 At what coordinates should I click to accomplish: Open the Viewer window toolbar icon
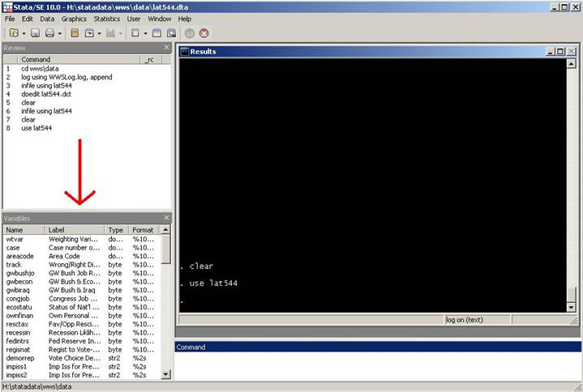pyautogui.click(x=88, y=33)
